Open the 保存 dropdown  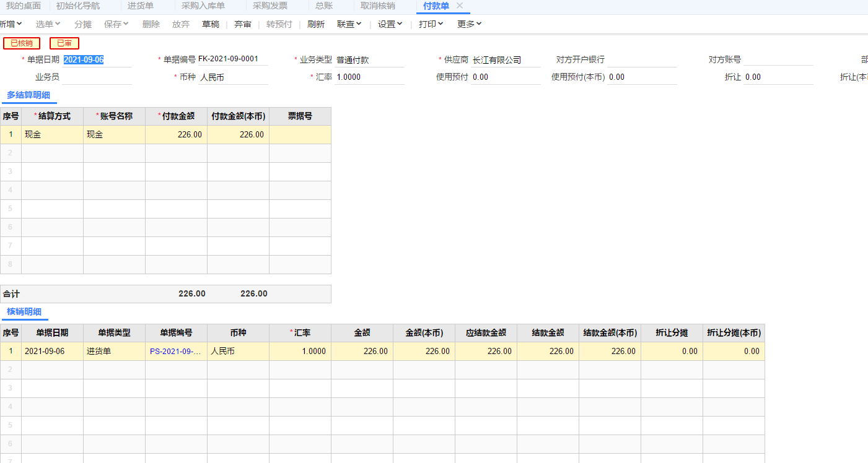pos(116,24)
